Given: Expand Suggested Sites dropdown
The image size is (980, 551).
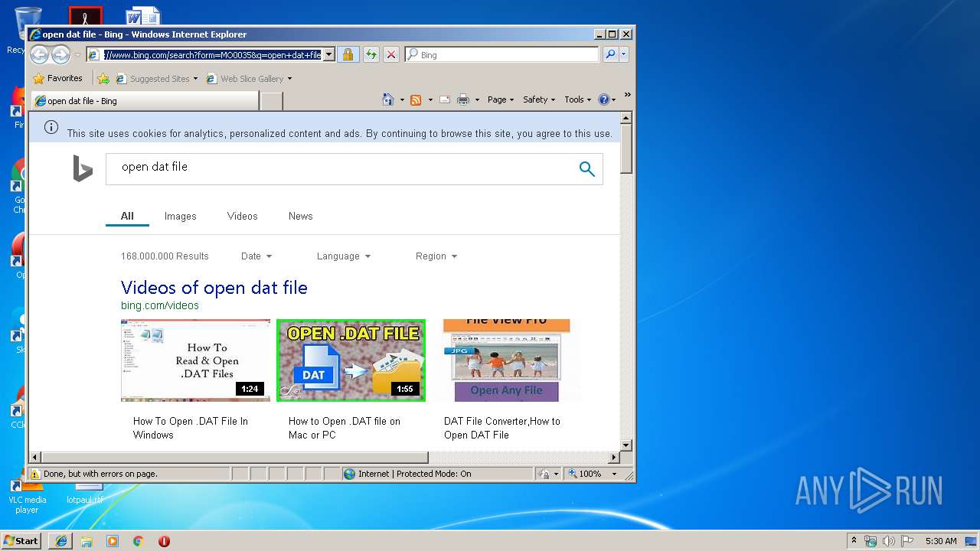Looking at the screenshot, I should tap(195, 79).
